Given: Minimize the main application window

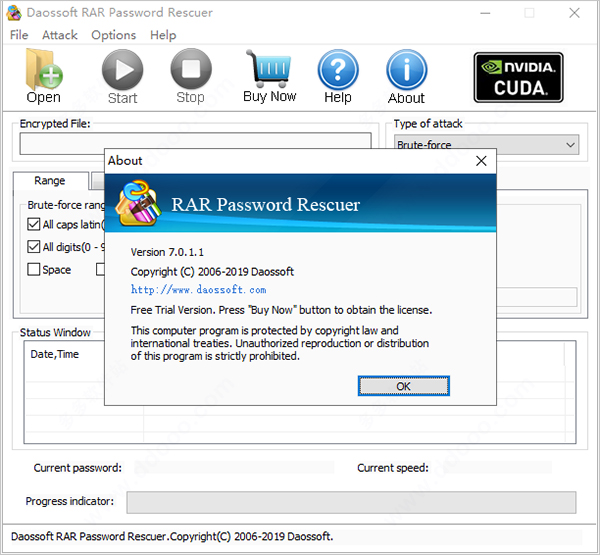Looking at the screenshot, I should coord(485,13).
